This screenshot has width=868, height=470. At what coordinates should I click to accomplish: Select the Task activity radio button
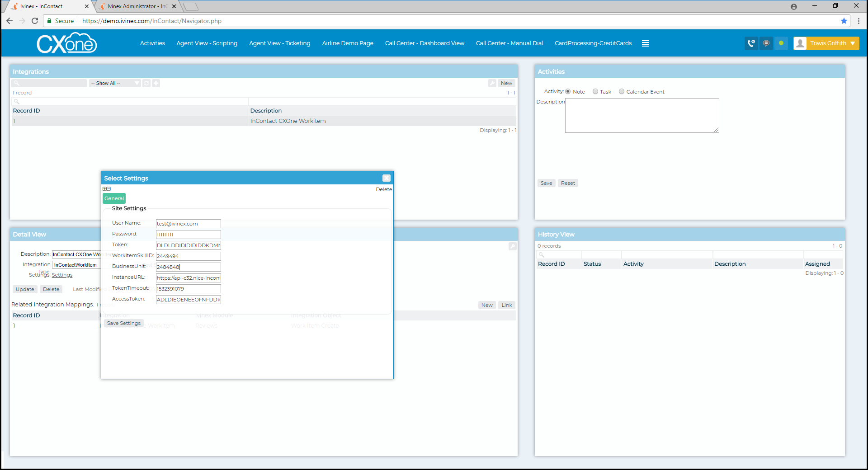(x=595, y=91)
